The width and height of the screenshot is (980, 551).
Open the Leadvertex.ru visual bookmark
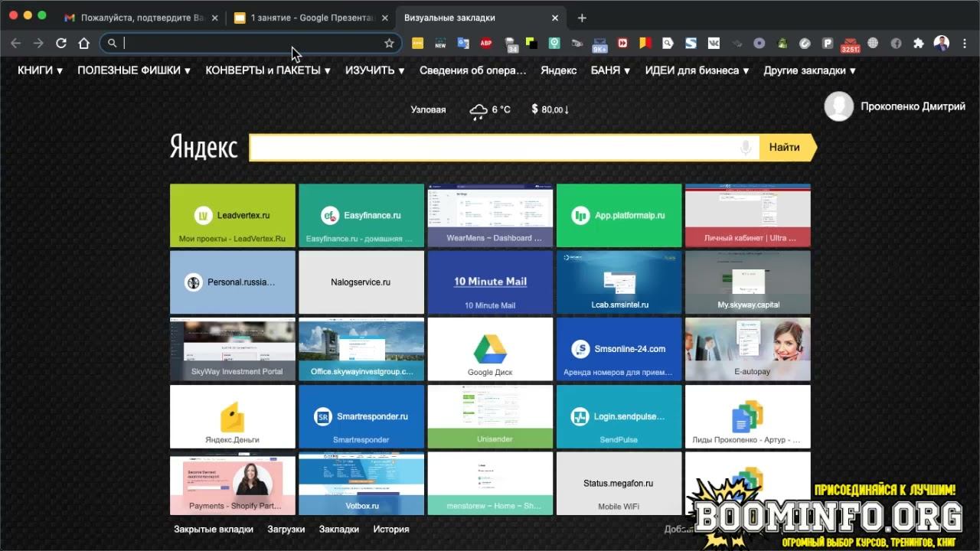(x=233, y=216)
